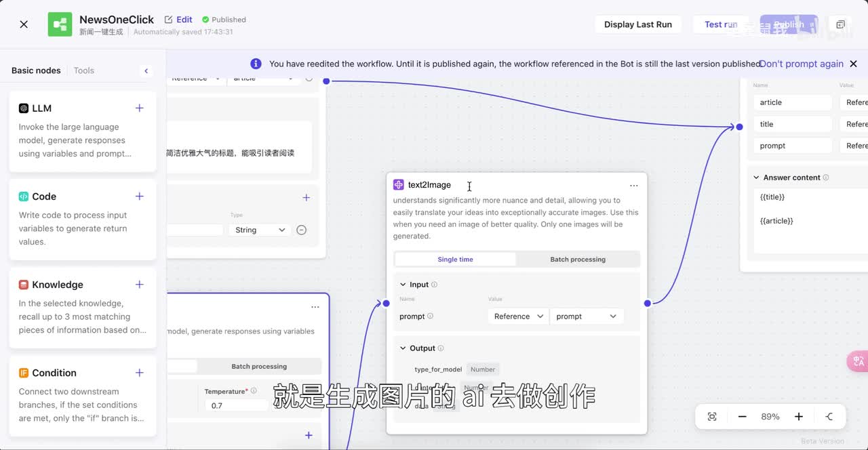This screenshot has width=868, height=450.
Task: Click Don't prompt again link
Action: 801,64
